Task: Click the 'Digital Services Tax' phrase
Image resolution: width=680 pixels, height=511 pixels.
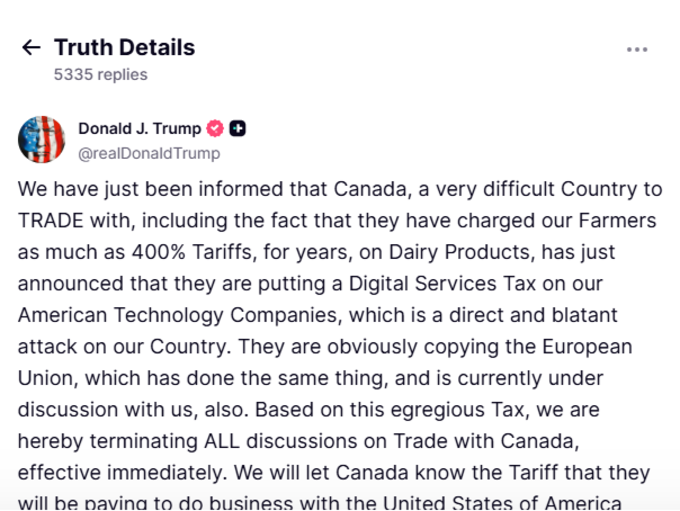Action: click(x=442, y=284)
